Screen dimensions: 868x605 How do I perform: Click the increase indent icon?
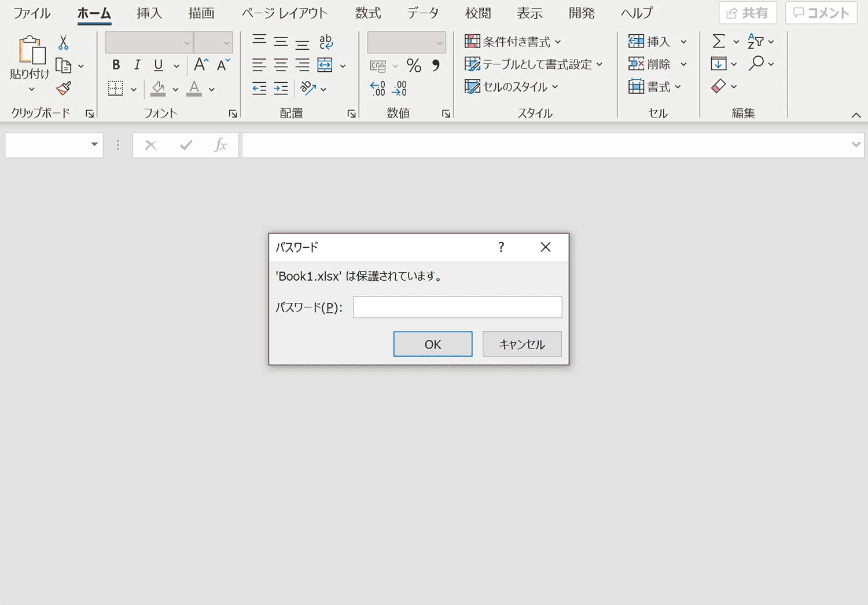281,89
